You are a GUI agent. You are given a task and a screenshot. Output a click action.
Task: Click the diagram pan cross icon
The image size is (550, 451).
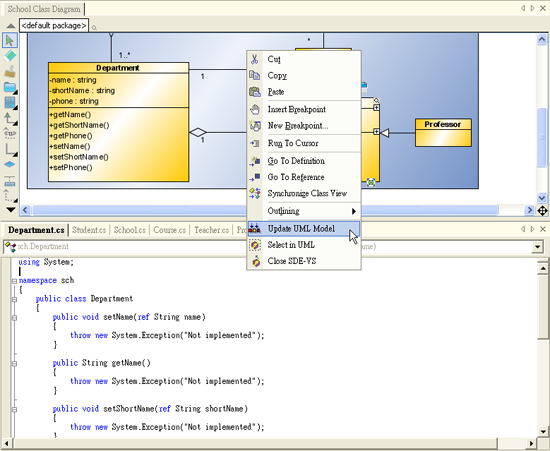point(542,211)
